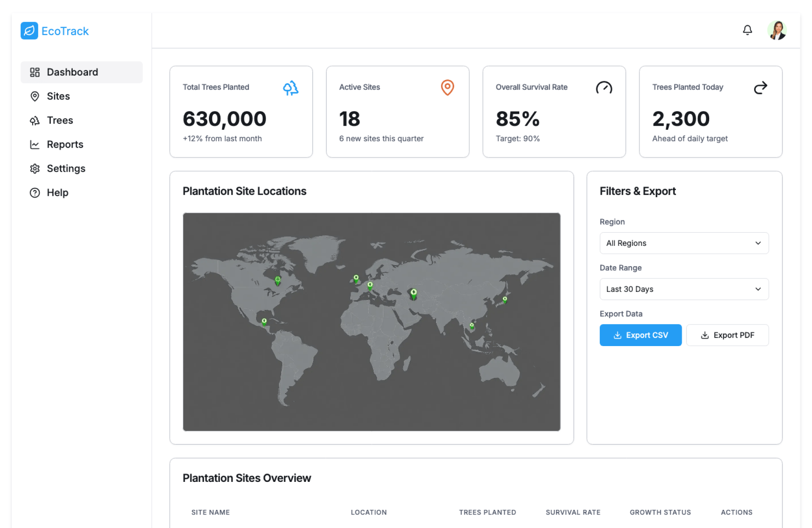
Task: Click the EcoTrack leaf logo icon
Action: 29,31
